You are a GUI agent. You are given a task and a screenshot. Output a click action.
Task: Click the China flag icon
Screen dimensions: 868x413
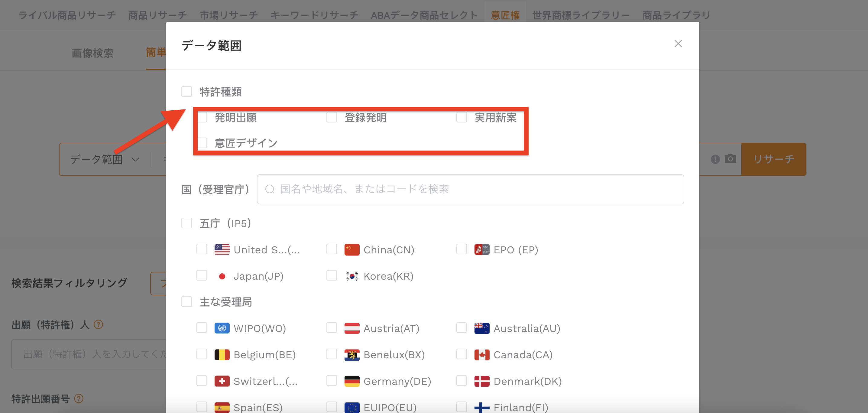coord(352,249)
